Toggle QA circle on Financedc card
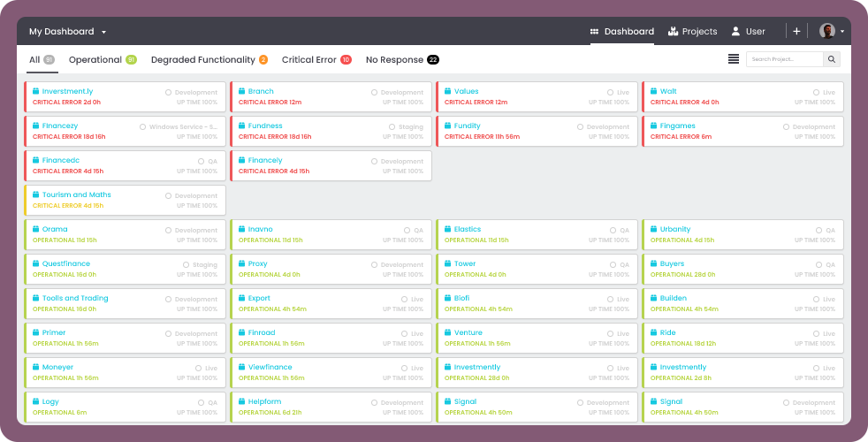 pyautogui.click(x=201, y=161)
